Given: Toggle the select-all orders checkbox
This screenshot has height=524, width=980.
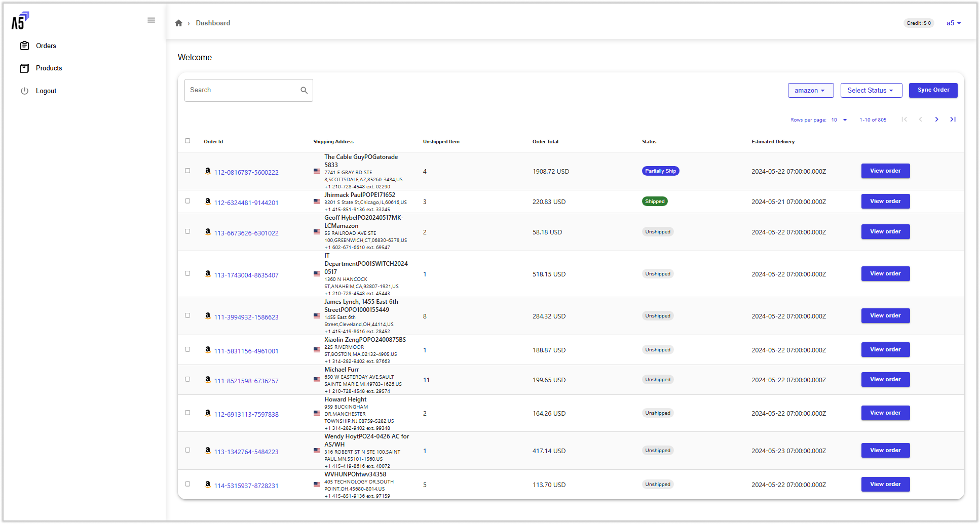Looking at the screenshot, I should [x=187, y=141].
